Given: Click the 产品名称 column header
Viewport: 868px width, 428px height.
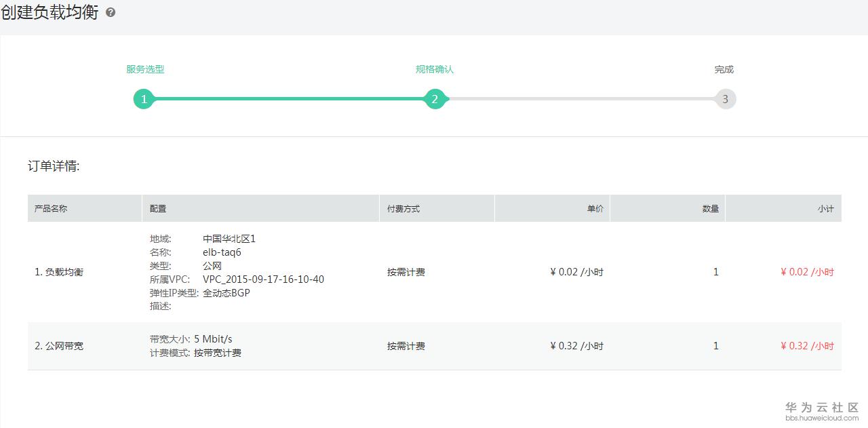Looking at the screenshot, I should tap(51, 208).
